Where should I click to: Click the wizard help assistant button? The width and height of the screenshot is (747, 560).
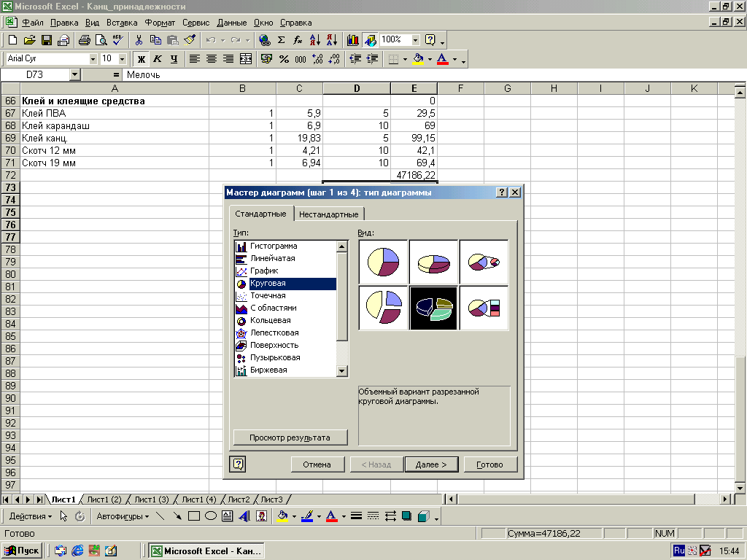click(x=238, y=464)
